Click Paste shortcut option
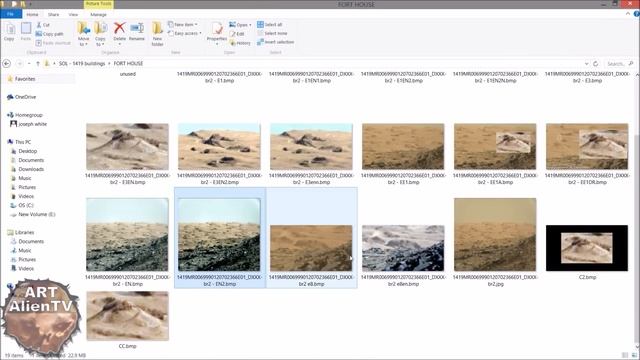This screenshot has height=360, width=640. (53, 43)
